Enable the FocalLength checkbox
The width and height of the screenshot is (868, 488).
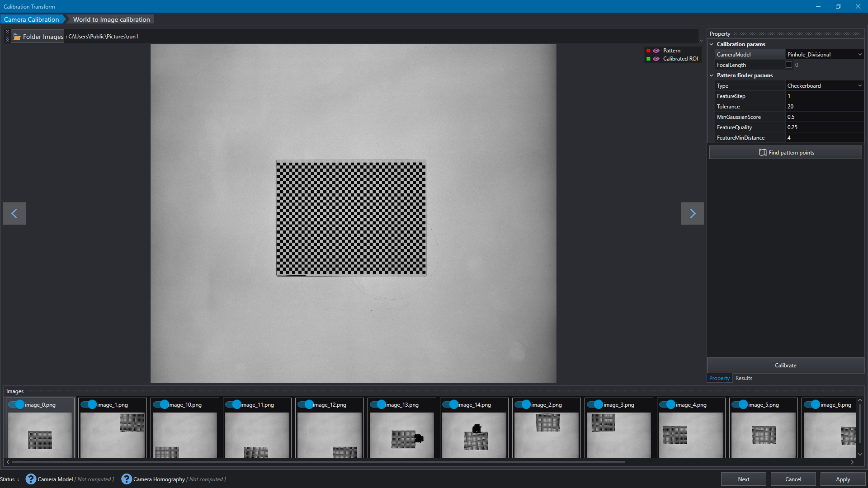pyautogui.click(x=788, y=65)
